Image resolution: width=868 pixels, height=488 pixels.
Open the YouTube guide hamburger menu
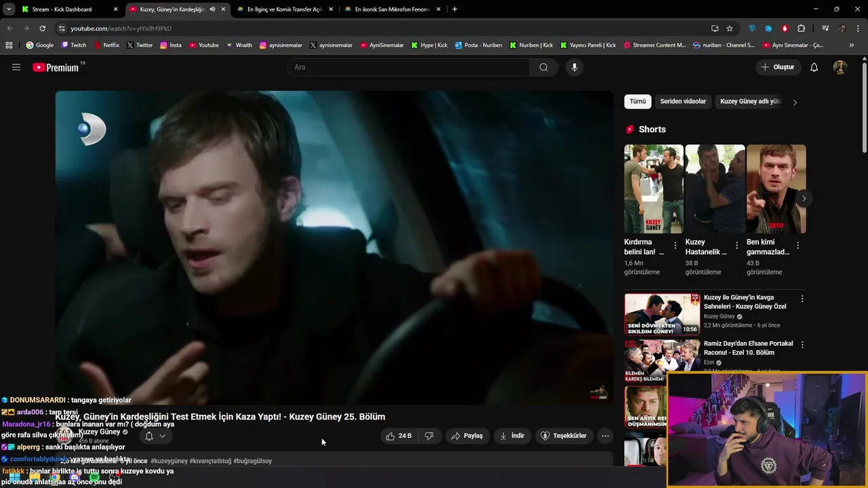(x=16, y=67)
